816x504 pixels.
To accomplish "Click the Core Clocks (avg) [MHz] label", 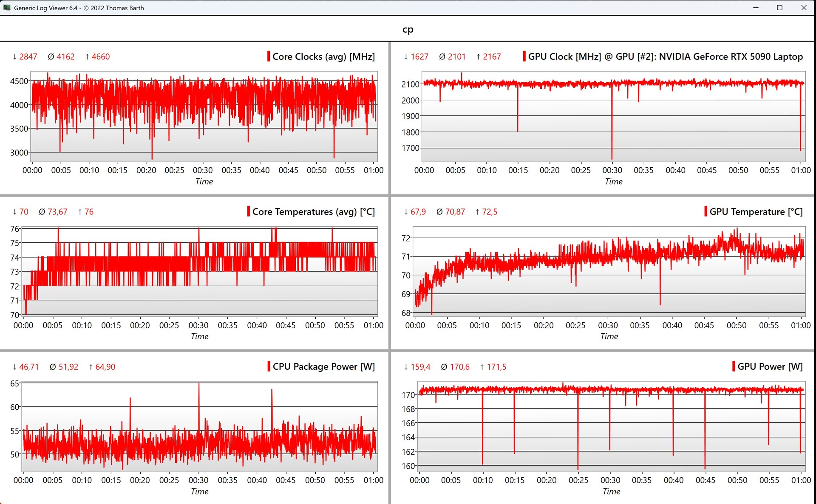I will [323, 56].
